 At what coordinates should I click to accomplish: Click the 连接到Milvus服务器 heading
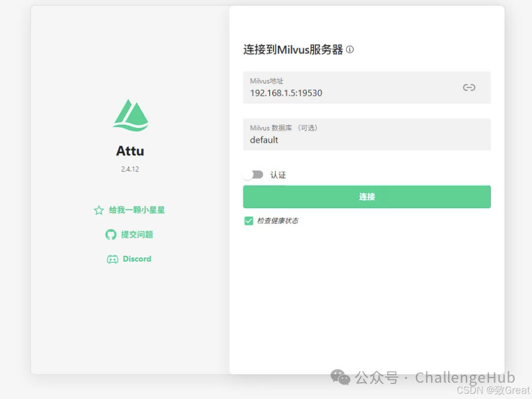click(x=293, y=49)
